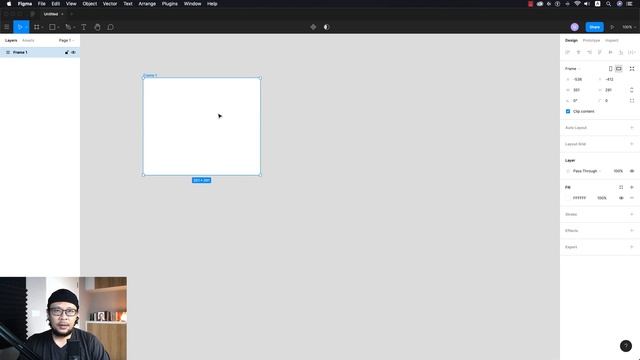Click the Untitled file tab

click(x=51, y=14)
